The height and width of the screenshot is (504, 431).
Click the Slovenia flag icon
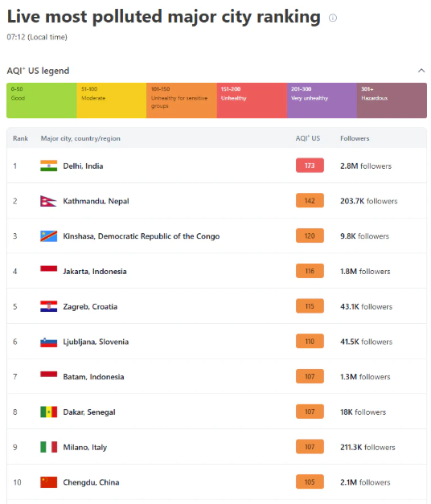(x=48, y=342)
